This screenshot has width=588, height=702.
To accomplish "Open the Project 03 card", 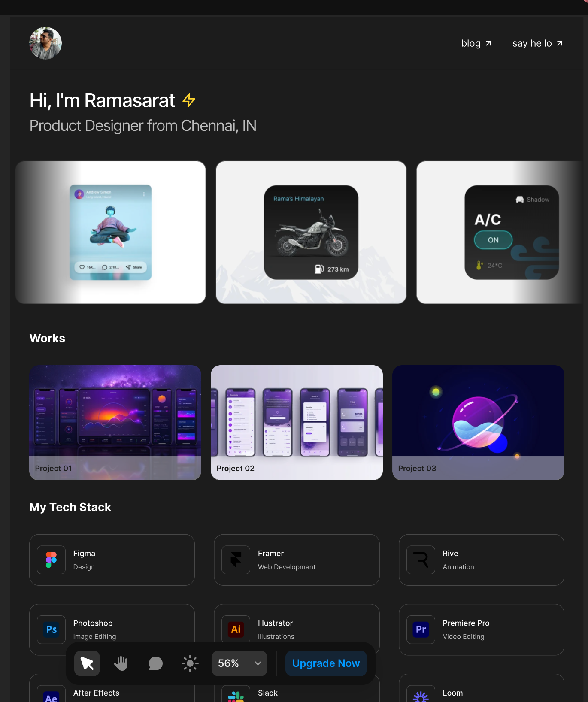I will (478, 422).
